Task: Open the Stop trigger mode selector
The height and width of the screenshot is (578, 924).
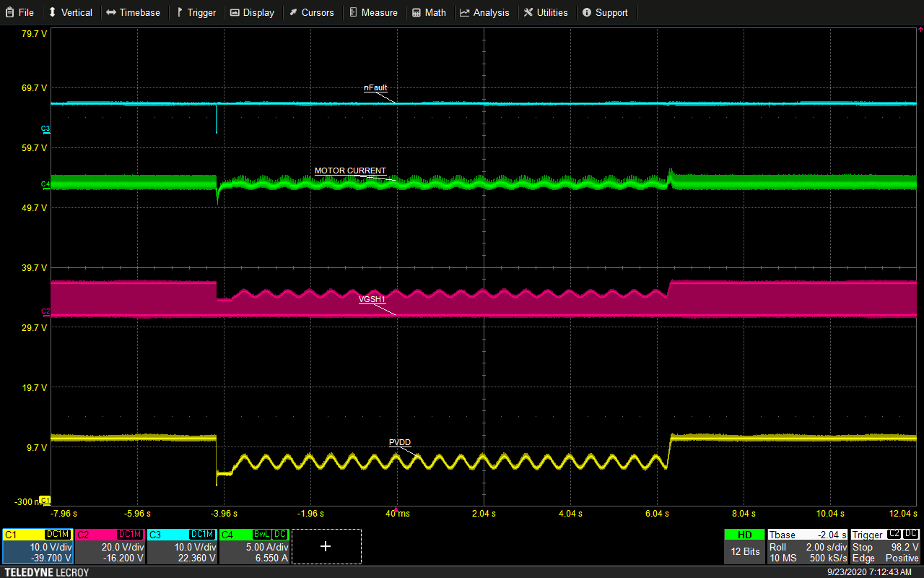Action: pos(863,548)
